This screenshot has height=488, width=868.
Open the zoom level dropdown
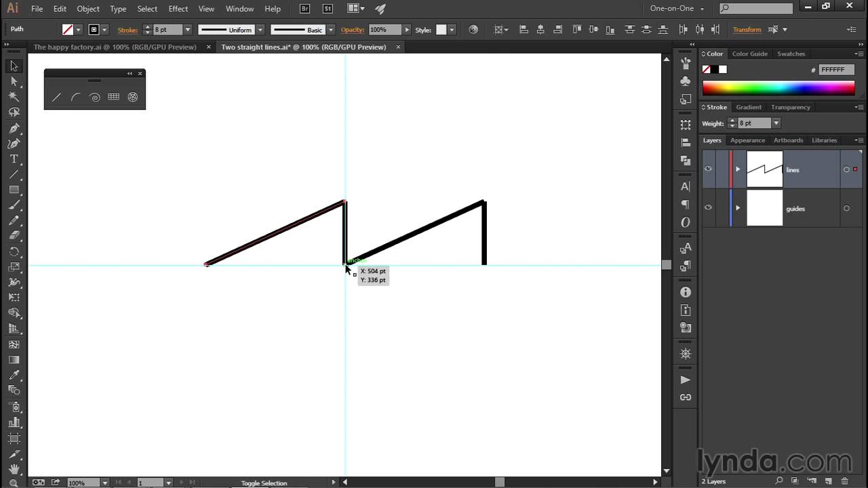pyautogui.click(x=104, y=483)
